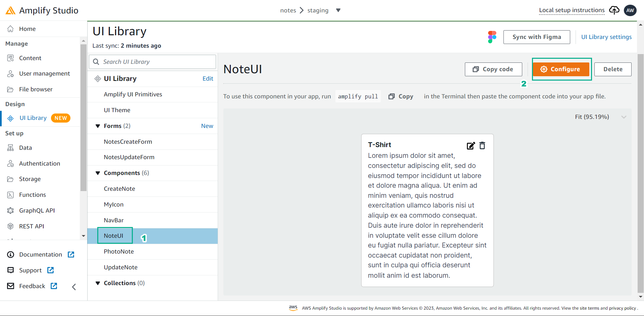Screen dimensions: 644x316
Task: Collapse the sidebar with left chevron
Action: coord(74,287)
